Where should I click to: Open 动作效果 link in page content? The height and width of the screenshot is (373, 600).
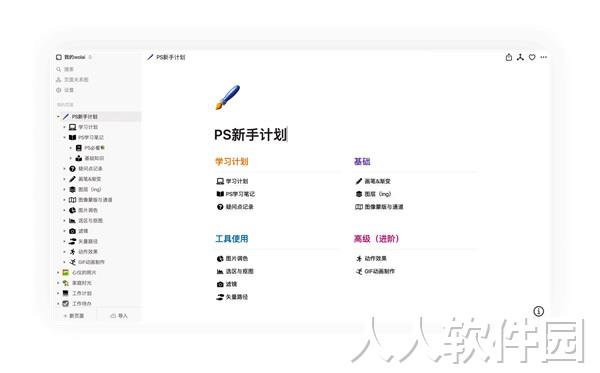pyautogui.click(x=371, y=259)
